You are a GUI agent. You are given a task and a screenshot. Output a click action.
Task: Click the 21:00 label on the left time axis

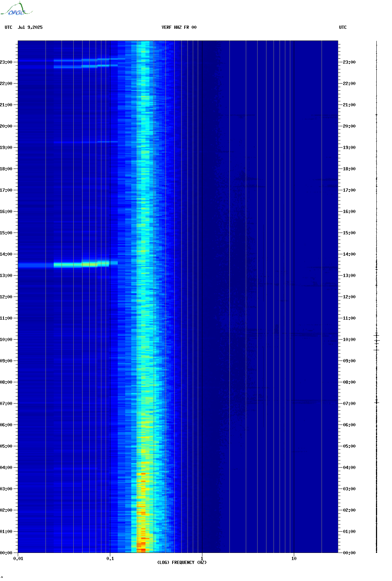[x=6, y=105]
